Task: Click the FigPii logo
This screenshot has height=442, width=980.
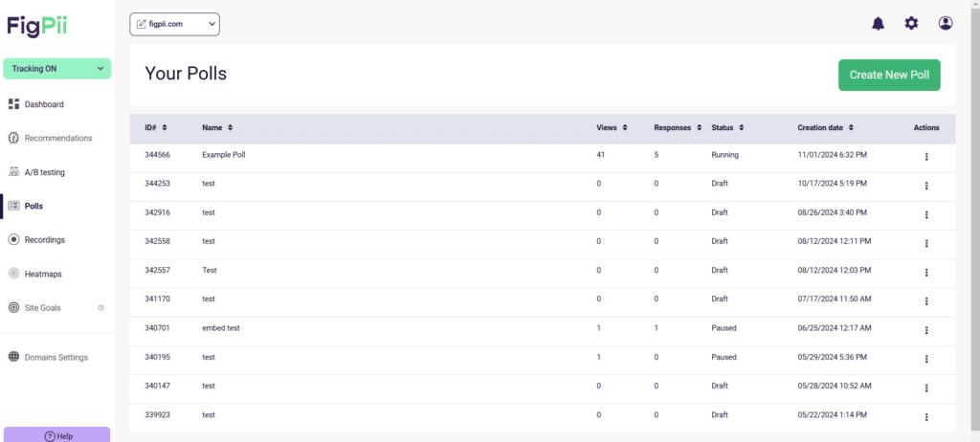Action: 37,26
